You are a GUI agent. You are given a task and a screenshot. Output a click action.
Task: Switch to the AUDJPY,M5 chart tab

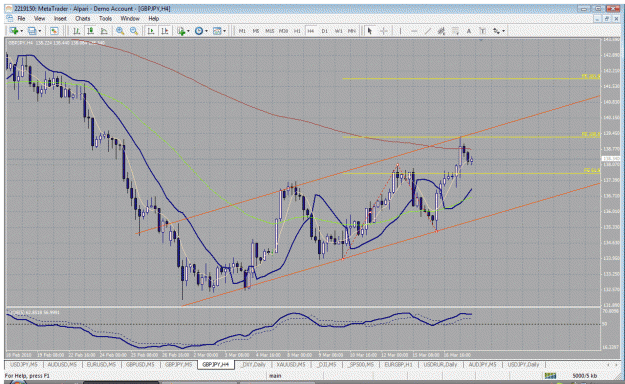482,364
